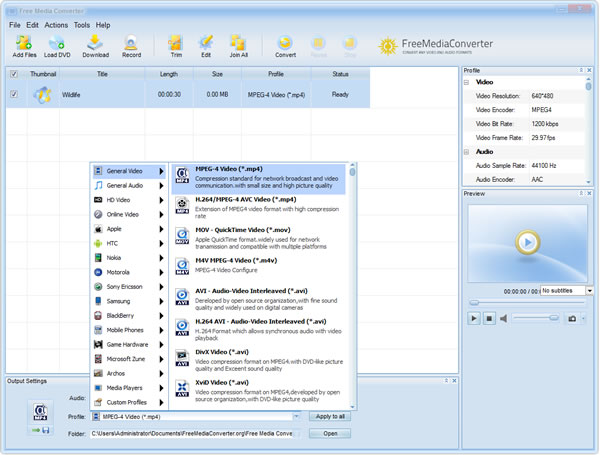
Task: Click the Join All icon
Action: [238, 42]
